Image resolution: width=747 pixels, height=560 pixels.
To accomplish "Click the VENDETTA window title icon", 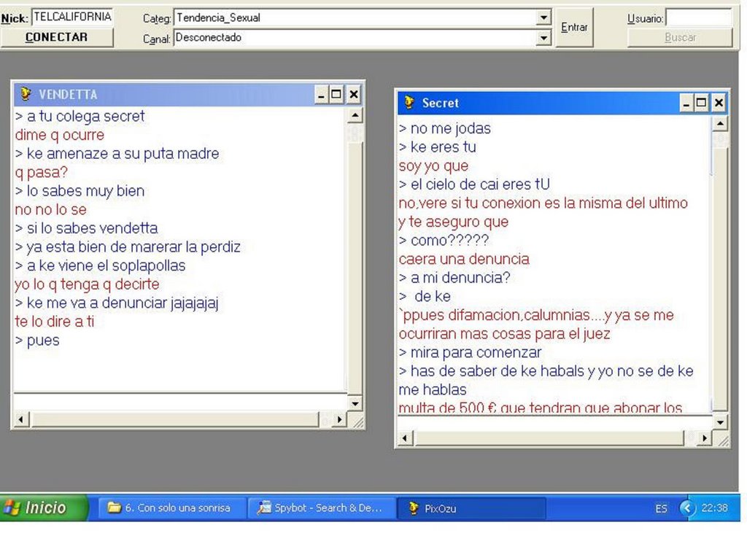I will 26,94.
